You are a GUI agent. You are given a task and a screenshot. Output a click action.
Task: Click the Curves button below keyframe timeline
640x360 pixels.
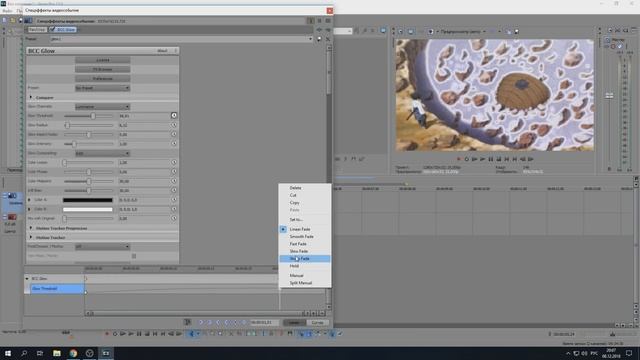pos(317,322)
